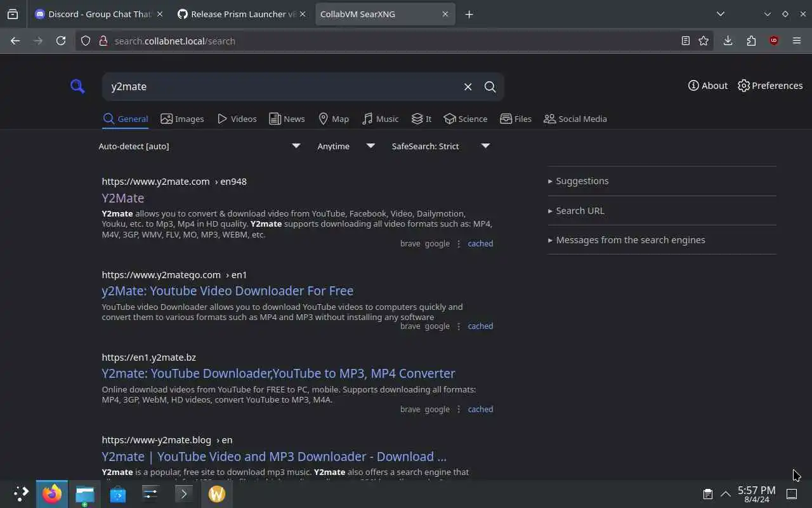Screen dimensions: 812x508
Task: Open the Extensions menu
Action: click(x=751, y=41)
